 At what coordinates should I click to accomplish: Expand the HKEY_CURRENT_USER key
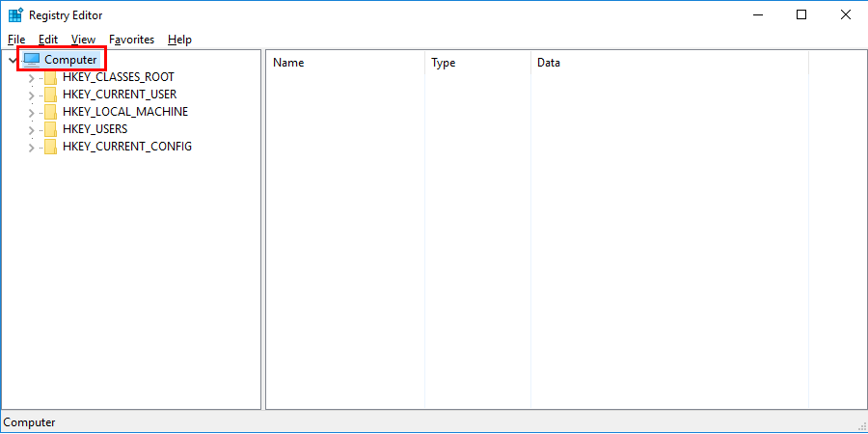pyautogui.click(x=31, y=95)
